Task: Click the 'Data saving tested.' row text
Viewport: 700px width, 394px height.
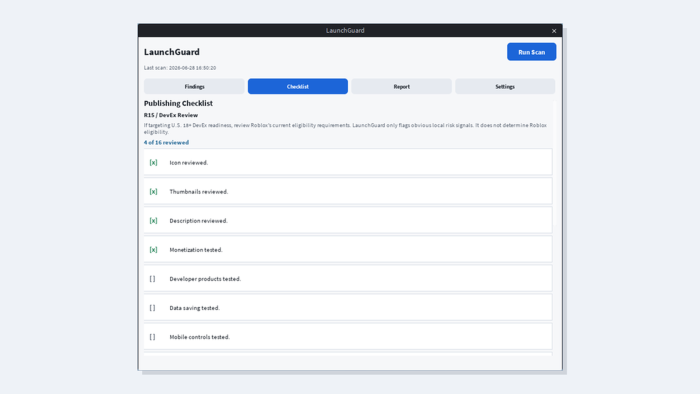Action: pyautogui.click(x=194, y=307)
